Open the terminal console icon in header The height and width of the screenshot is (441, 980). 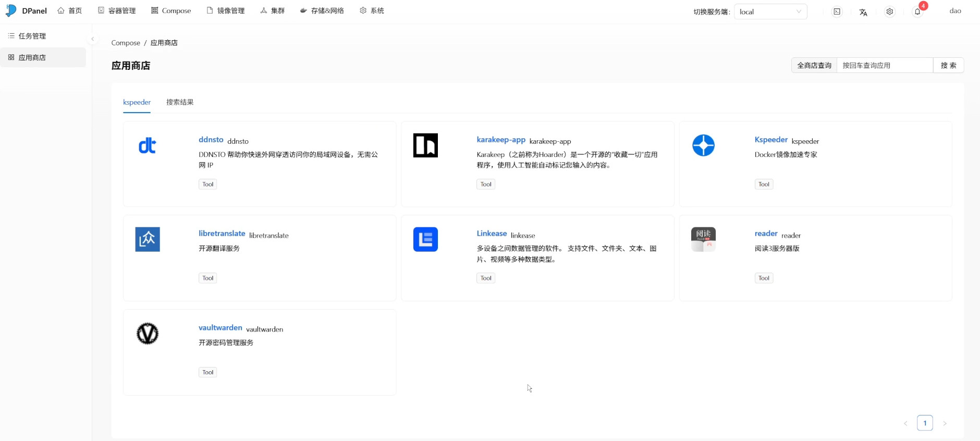click(837, 11)
